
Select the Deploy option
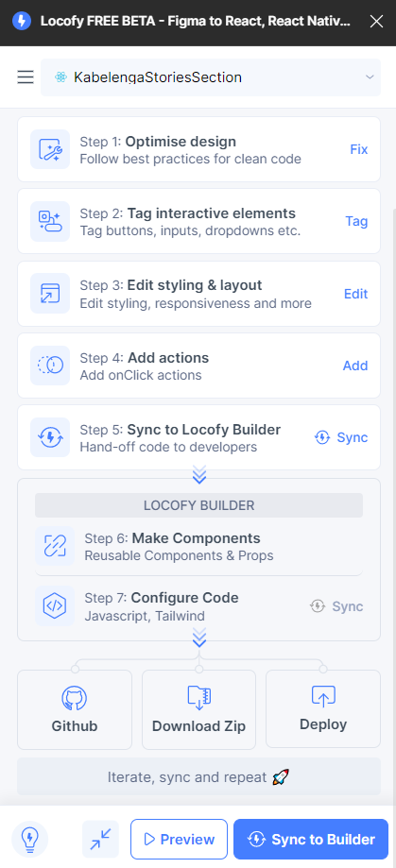coord(323,709)
